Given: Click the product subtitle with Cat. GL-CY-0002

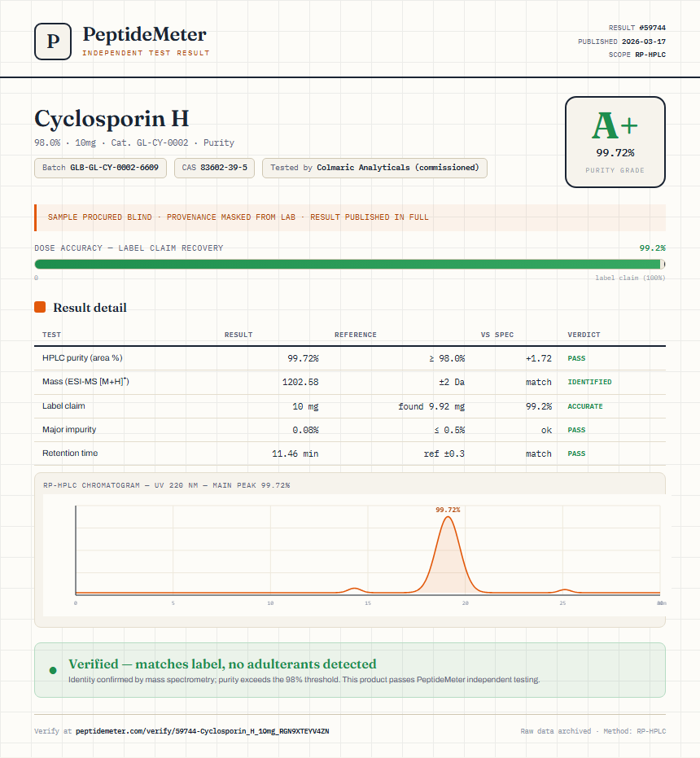Looking at the screenshot, I should coord(134,142).
